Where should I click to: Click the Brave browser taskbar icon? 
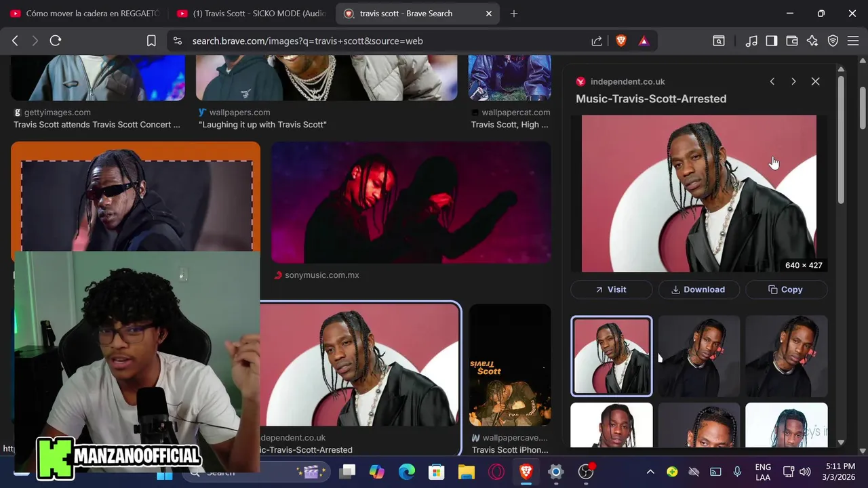[526, 472]
